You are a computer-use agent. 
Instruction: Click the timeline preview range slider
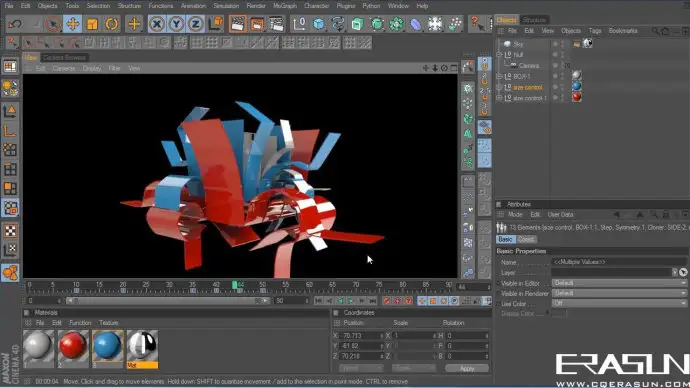168,301
